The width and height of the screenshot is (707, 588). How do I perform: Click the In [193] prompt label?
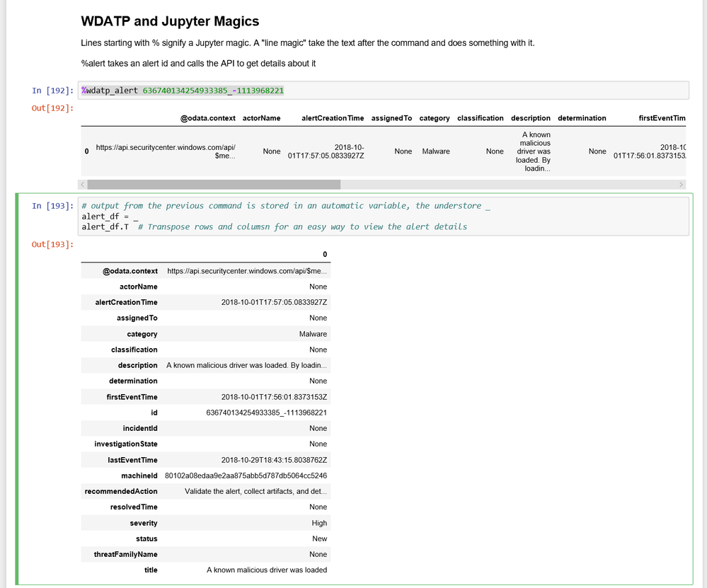pos(52,206)
